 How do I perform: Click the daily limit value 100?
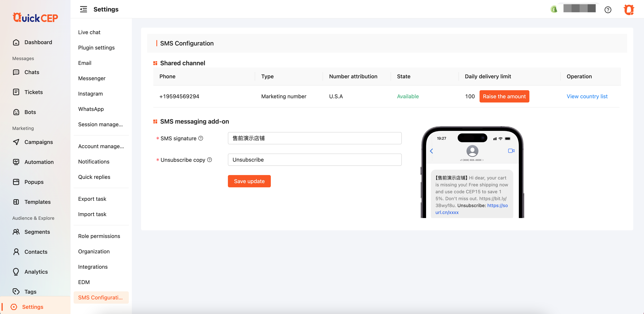(x=470, y=96)
